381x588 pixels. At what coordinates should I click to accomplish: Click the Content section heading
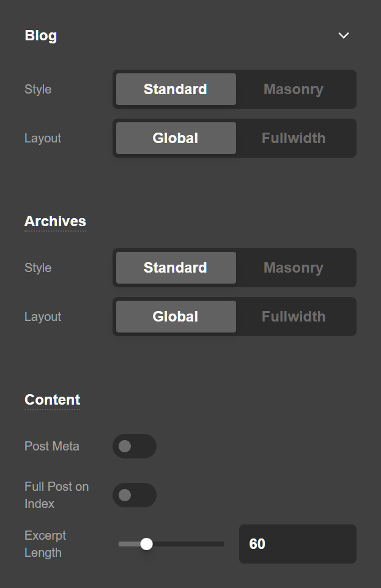coord(52,399)
